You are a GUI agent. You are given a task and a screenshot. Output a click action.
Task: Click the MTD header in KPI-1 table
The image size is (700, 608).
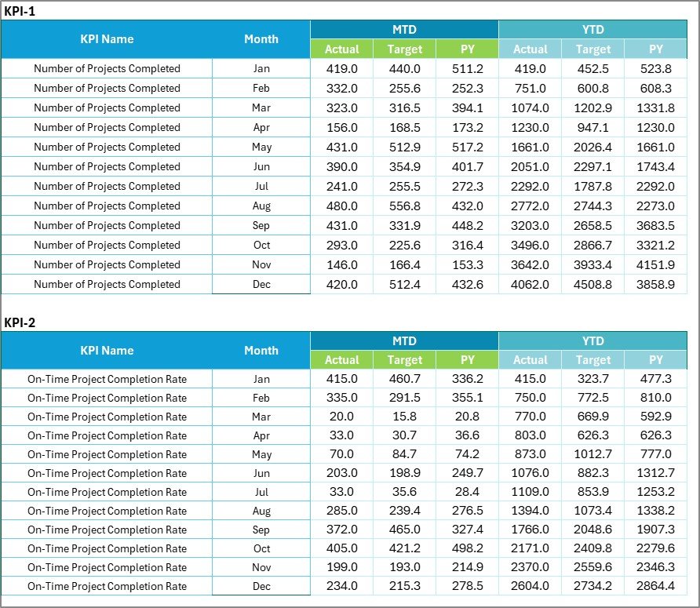[405, 29]
